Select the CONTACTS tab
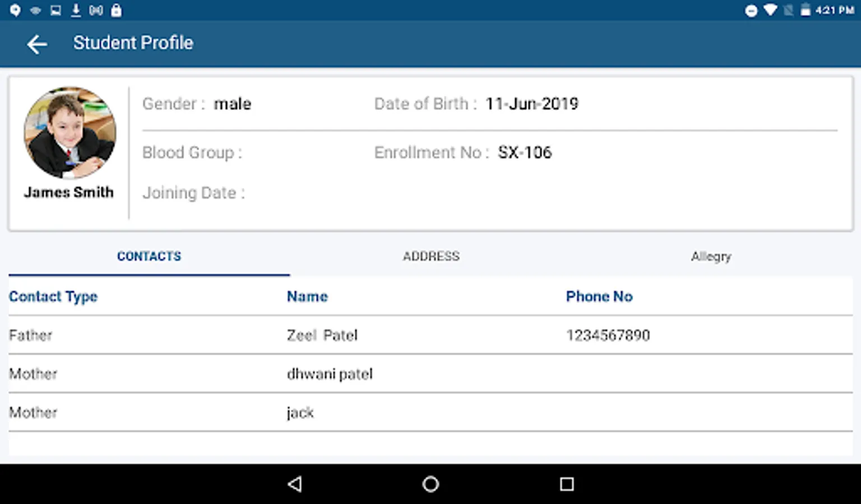Screen dimensions: 861x504 [x=149, y=256]
